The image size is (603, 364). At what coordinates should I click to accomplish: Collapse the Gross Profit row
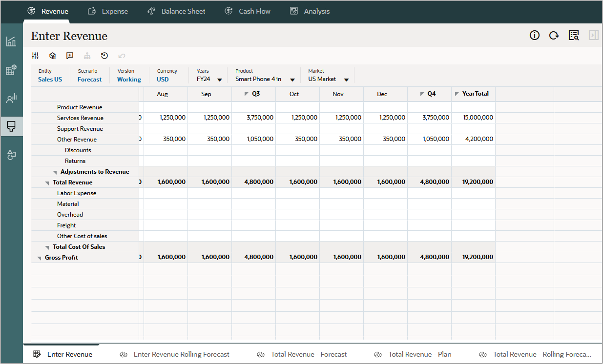40,258
